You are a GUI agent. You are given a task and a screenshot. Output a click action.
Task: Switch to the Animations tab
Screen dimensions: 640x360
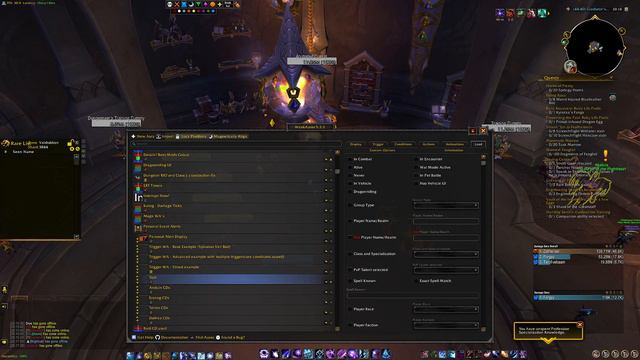click(455, 144)
